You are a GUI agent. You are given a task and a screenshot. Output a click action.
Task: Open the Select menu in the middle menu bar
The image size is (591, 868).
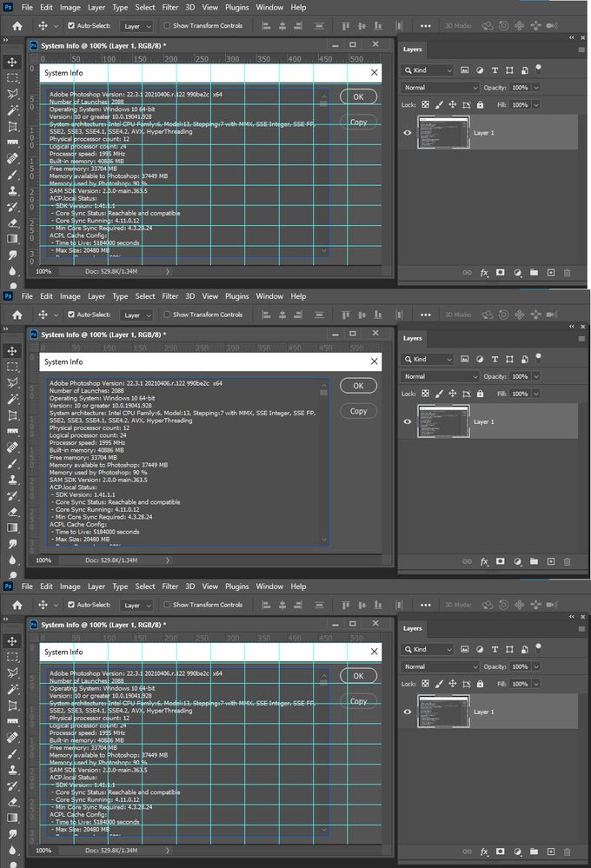(145, 296)
